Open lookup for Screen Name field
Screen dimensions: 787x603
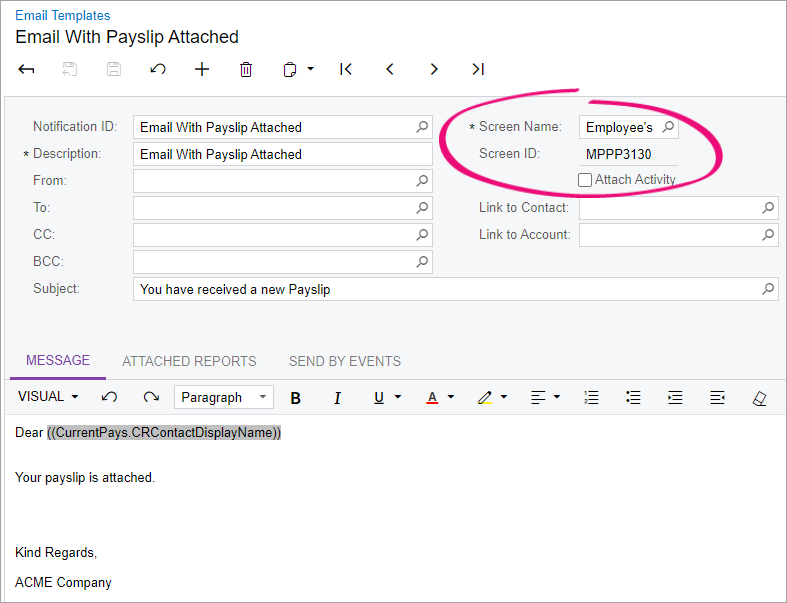click(x=668, y=127)
